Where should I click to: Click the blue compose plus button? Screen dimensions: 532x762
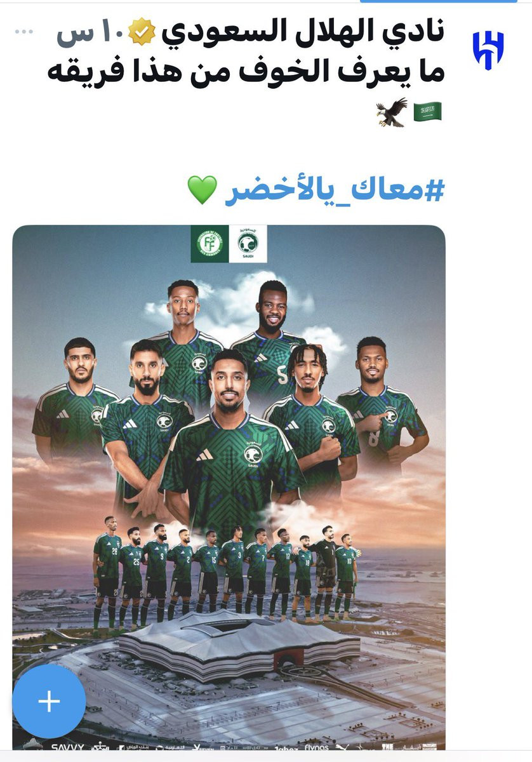click(49, 701)
